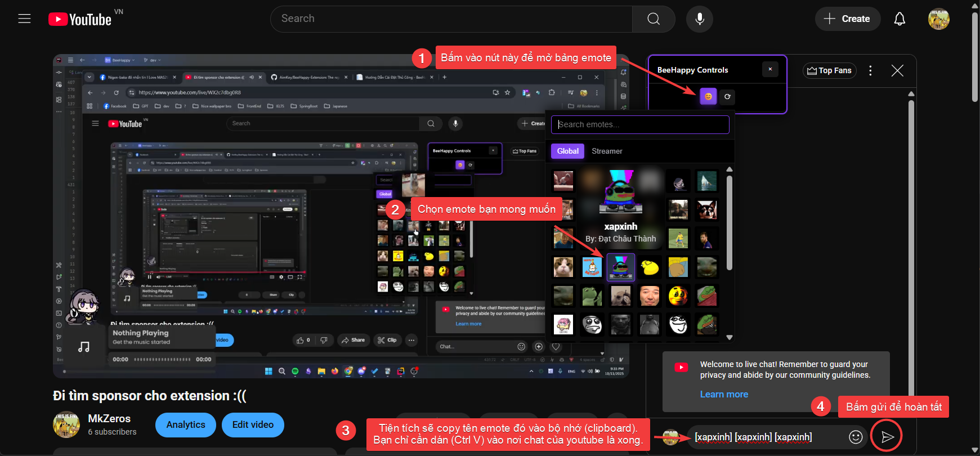Click the BeeHappy refresh emotes icon
The image size is (980, 456).
pos(727,97)
